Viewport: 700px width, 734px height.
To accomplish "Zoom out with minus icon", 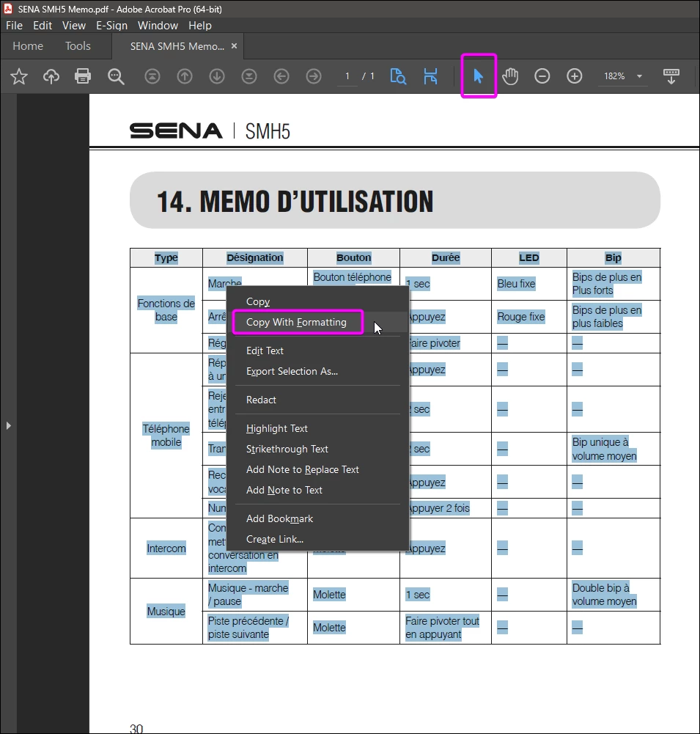I will (542, 76).
